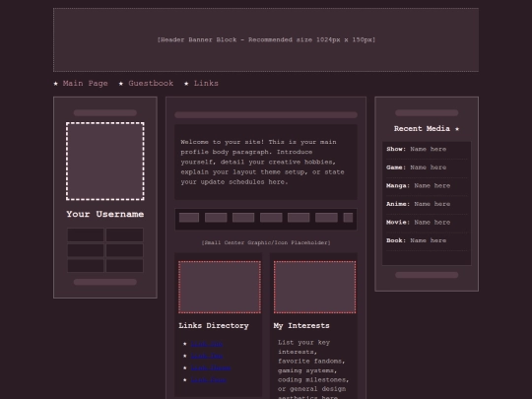Select the Game: Name here row
532x399 pixels.
tap(427, 167)
